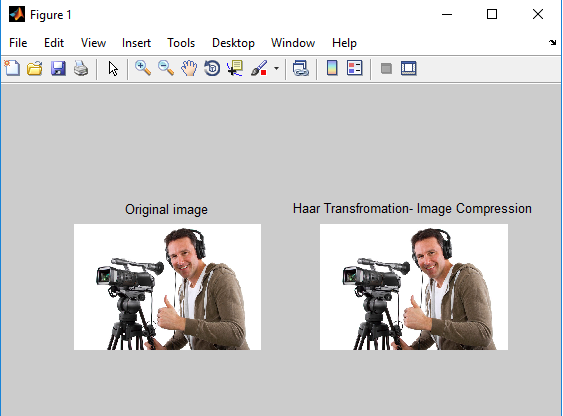Click the Link Plot toolbar icon

point(301,68)
